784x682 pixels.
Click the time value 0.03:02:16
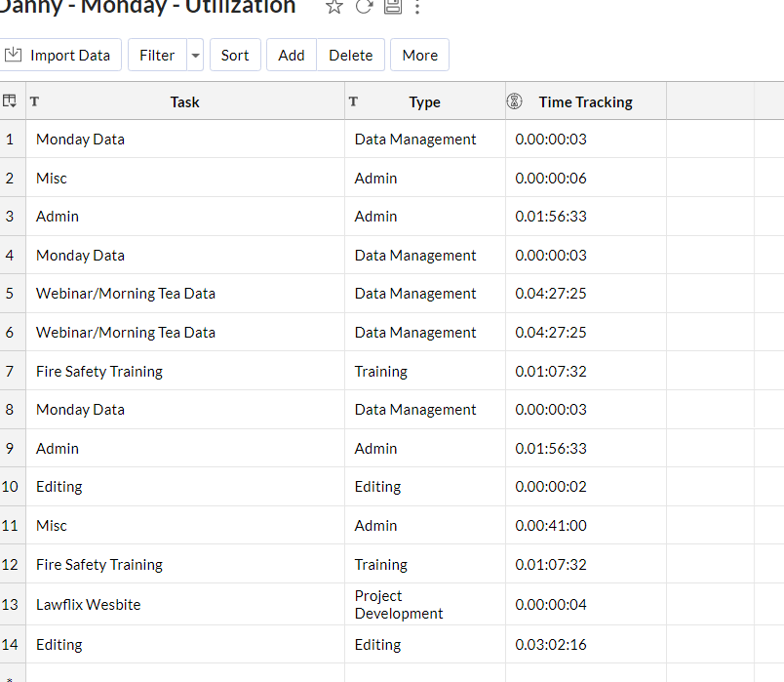pyautogui.click(x=551, y=645)
